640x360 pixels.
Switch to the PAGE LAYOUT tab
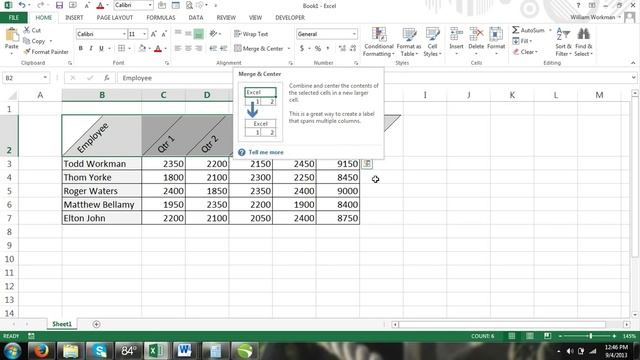coord(115,18)
